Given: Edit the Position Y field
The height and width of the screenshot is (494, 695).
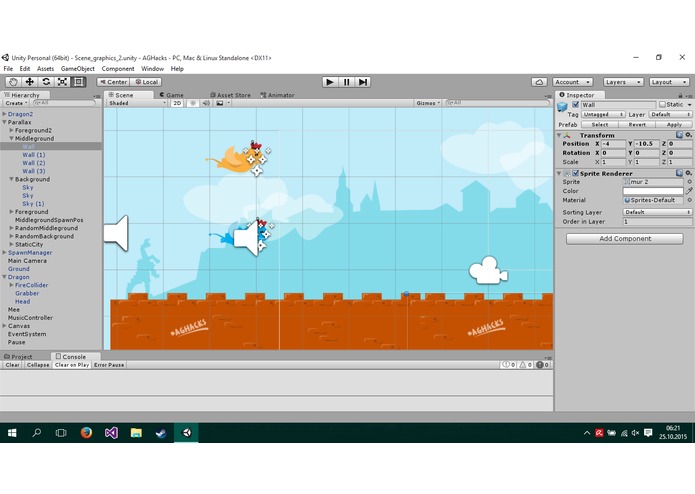Looking at the screenshot, I should (646, 144).
